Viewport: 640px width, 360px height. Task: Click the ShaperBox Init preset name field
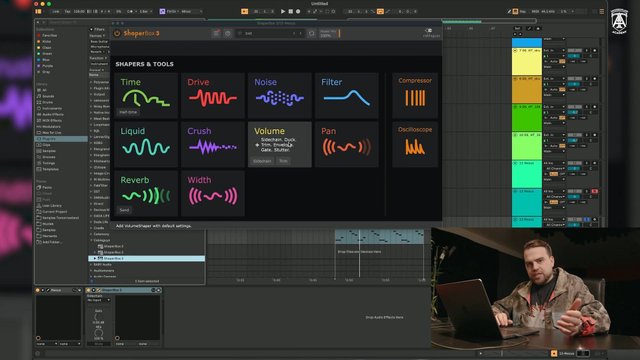(x=269, y=33)
